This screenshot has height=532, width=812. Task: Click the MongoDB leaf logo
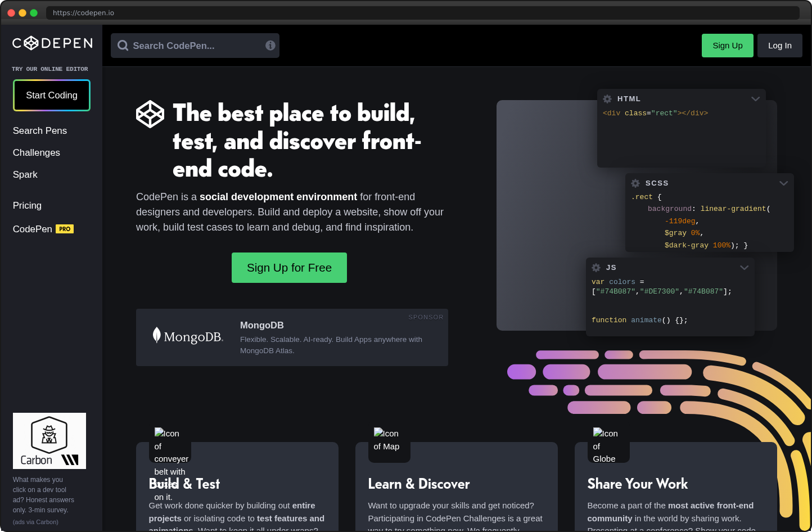156,336
